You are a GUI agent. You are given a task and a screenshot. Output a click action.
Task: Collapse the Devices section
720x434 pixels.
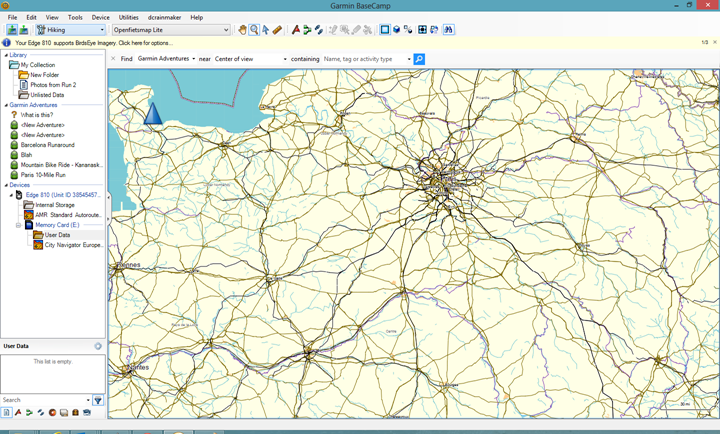point(6,185)
